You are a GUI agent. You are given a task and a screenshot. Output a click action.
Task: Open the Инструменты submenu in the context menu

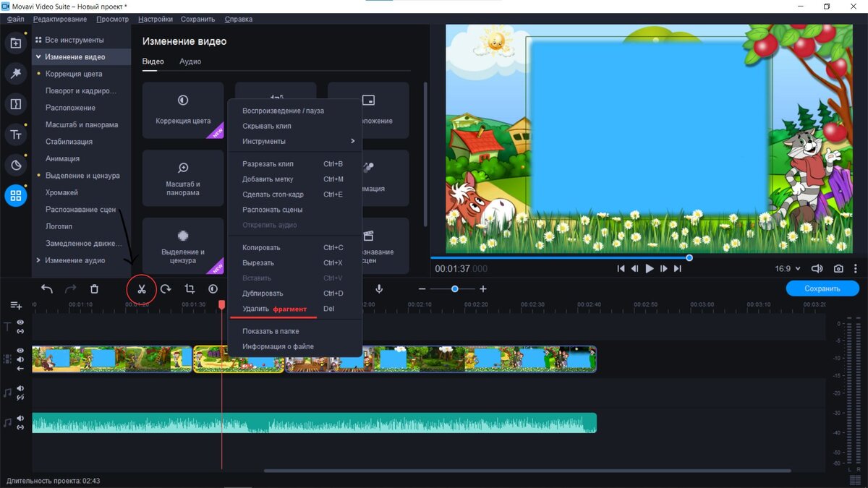coord(294,141)
